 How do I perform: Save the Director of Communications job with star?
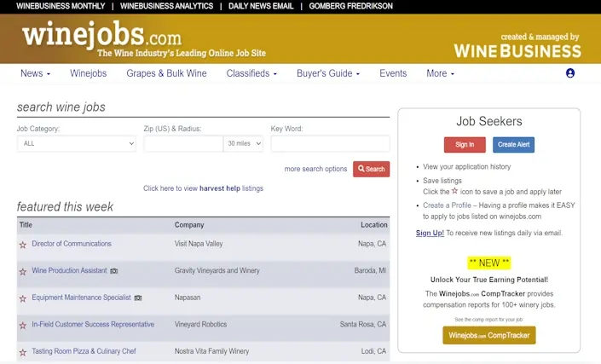pyautogui.click(x=23, y=245)
